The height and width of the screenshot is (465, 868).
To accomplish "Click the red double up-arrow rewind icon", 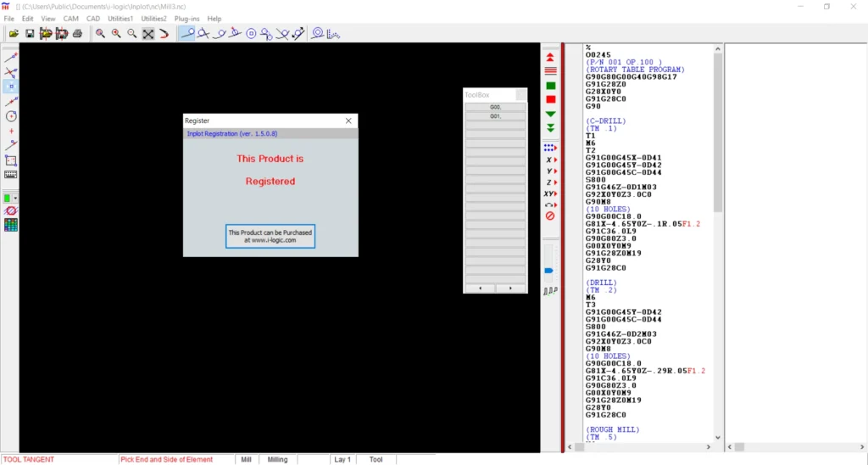I will click(550, 58).
